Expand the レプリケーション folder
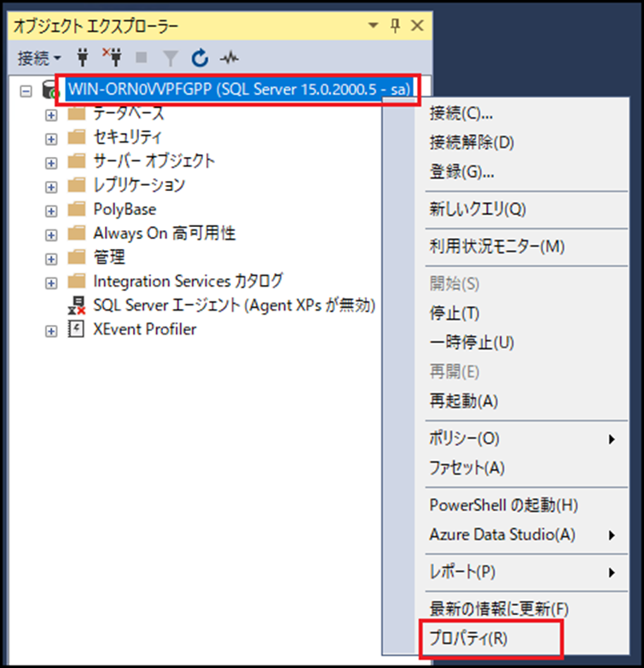This screenshot has height=668, width=644. point(51,187)
